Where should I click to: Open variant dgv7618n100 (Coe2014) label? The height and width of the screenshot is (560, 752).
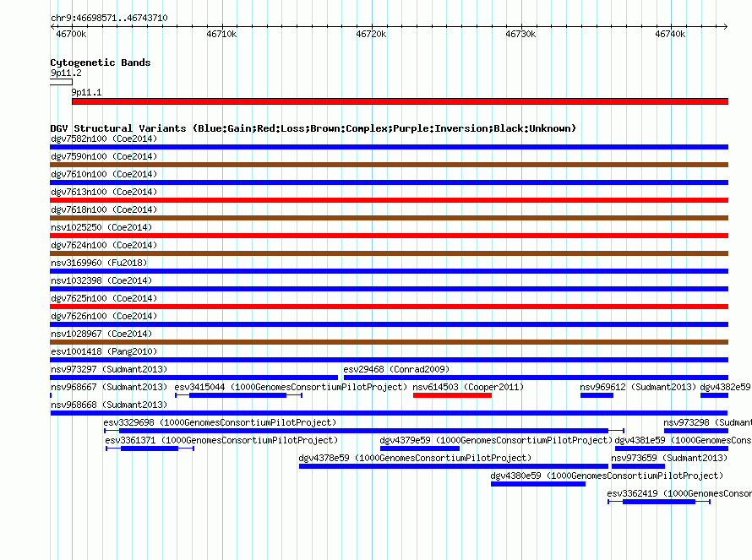(104, 209)
